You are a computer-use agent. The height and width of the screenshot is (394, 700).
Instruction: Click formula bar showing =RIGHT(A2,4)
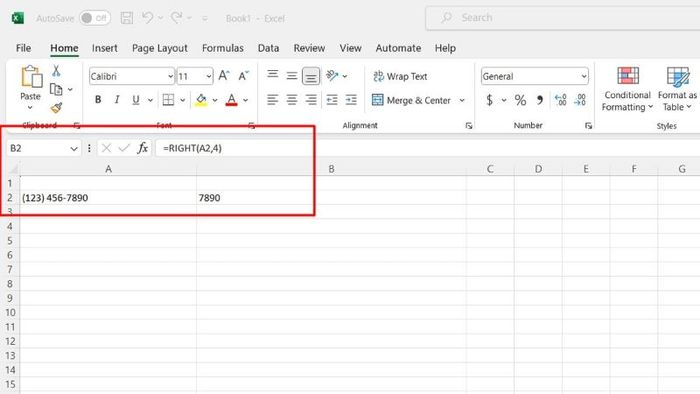click(427, 148)
